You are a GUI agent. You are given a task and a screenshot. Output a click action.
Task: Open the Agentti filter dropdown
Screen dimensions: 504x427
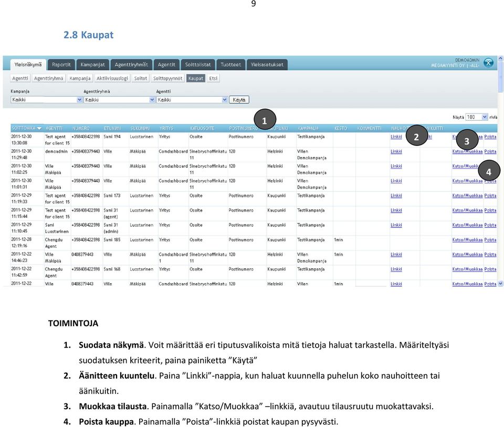click(x=192, y=100)
